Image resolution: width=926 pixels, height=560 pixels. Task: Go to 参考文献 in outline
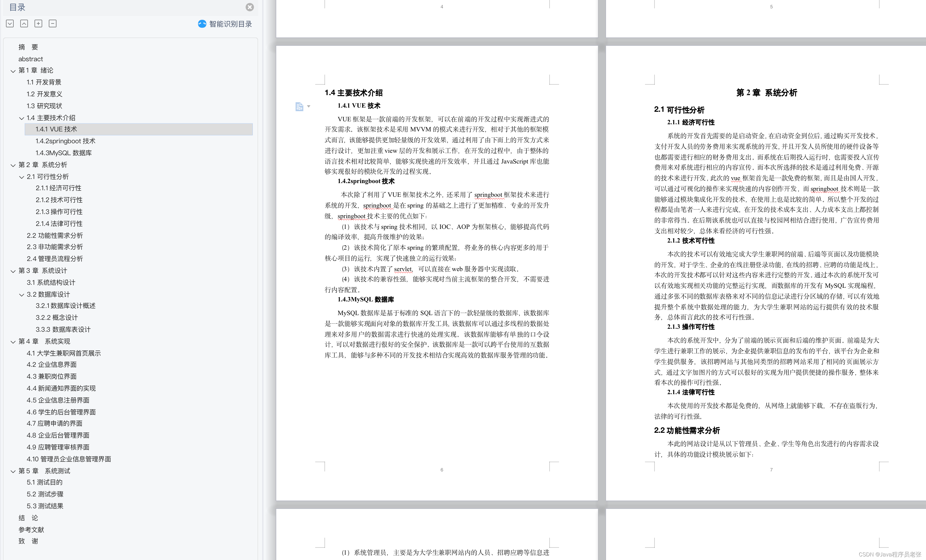point(31,530)
